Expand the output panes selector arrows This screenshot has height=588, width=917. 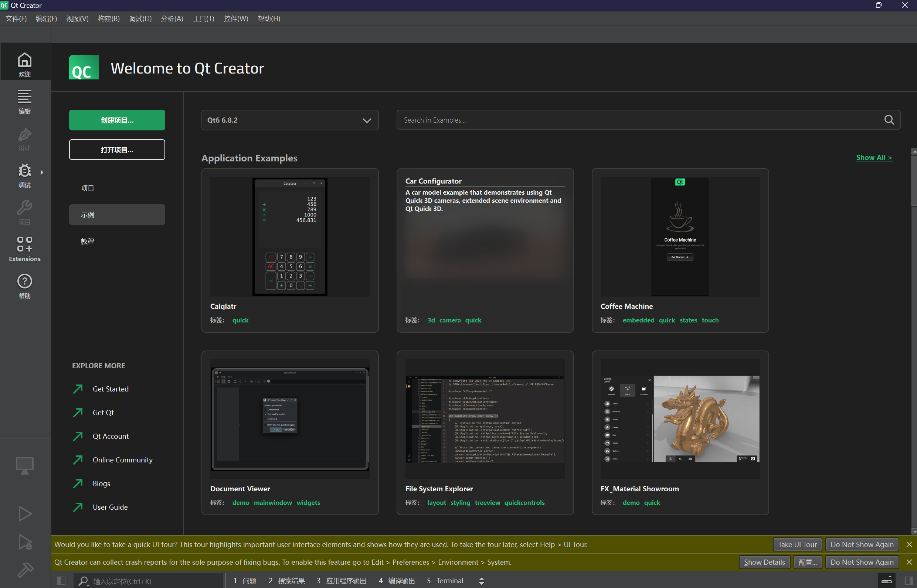tap(482, 581)
